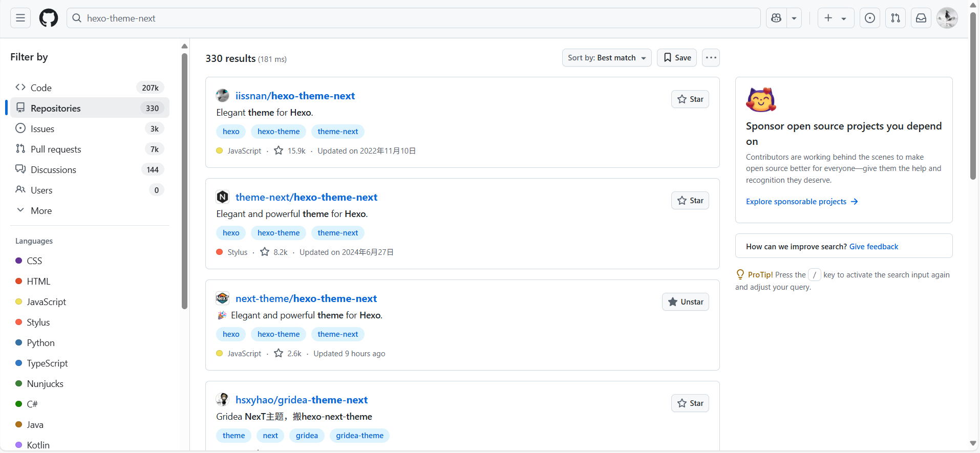
Task: Open the hamburger navigation menu
Action: point(20,18)
